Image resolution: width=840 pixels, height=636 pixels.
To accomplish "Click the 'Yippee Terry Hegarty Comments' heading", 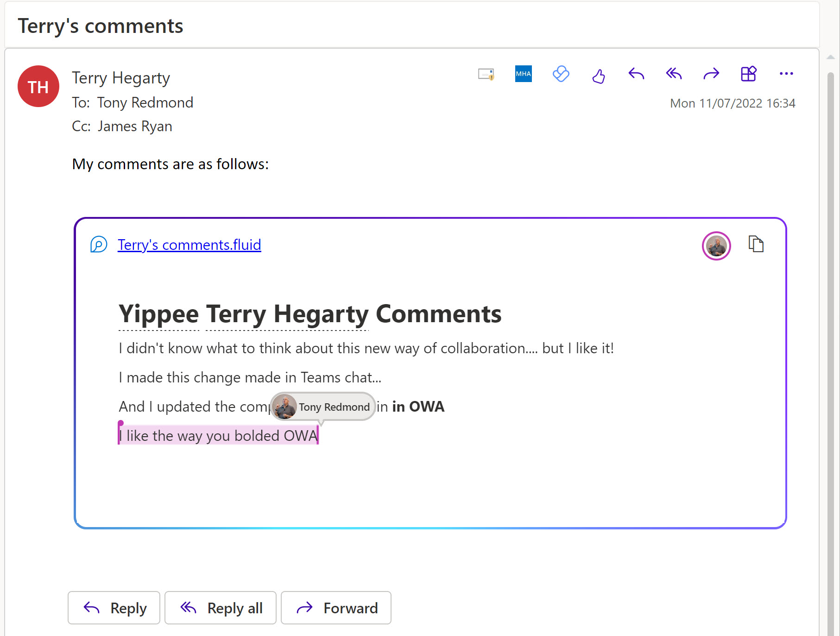I will [309, 314].
